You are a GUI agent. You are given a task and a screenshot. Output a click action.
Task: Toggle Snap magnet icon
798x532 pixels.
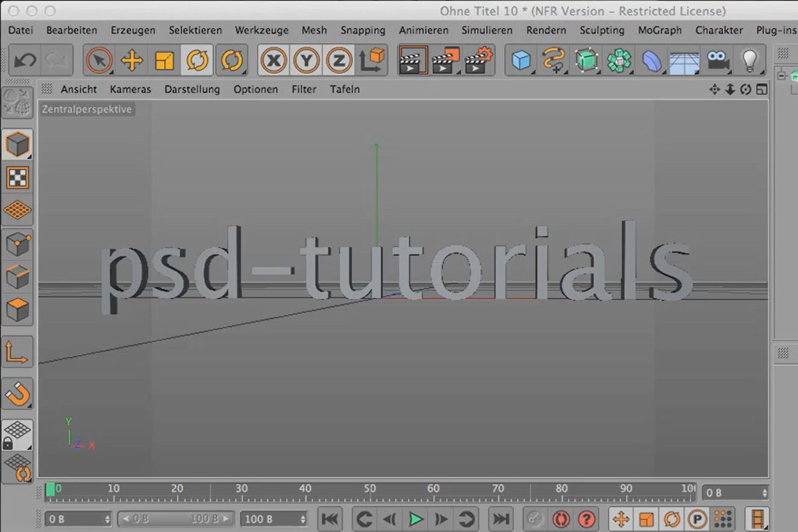[x=17, y=394]
